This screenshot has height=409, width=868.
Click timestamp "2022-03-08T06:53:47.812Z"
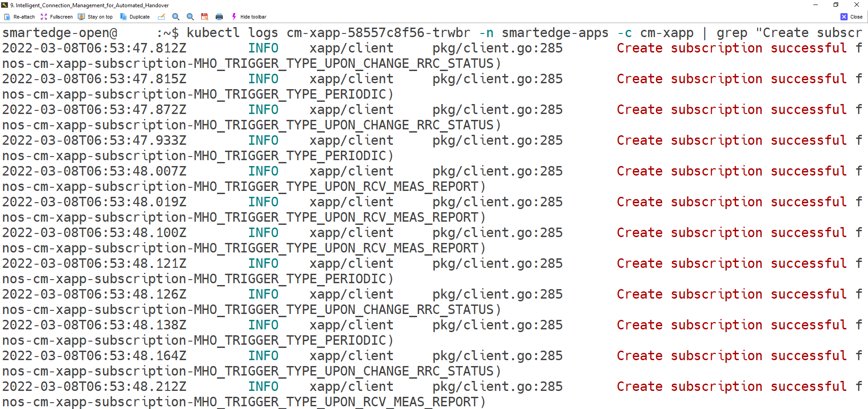click(94, 48)
